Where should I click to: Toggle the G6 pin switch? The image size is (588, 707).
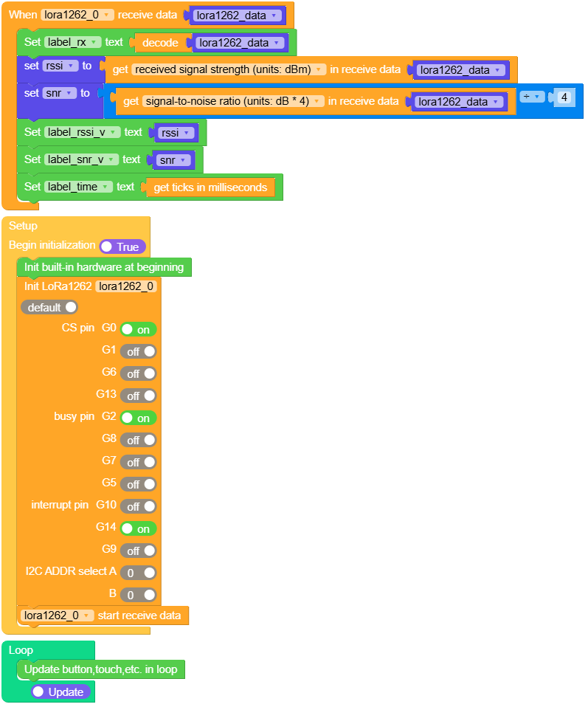[x=138, y=373]
